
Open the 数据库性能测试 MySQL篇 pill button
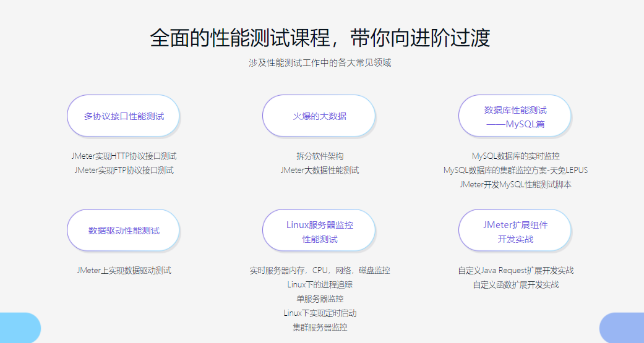click(x=515, y=117)
